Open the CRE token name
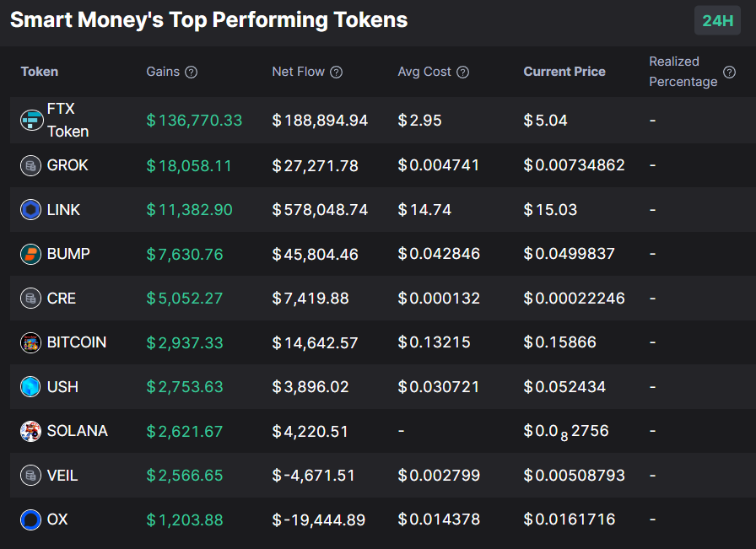756x549 pixels. pyautogui.click(x=62, y=299)
